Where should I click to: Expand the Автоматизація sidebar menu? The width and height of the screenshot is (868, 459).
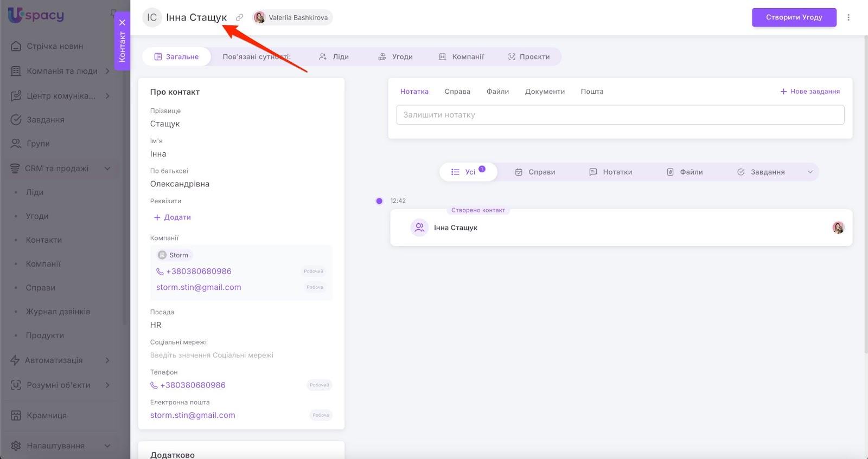[107, 360]
